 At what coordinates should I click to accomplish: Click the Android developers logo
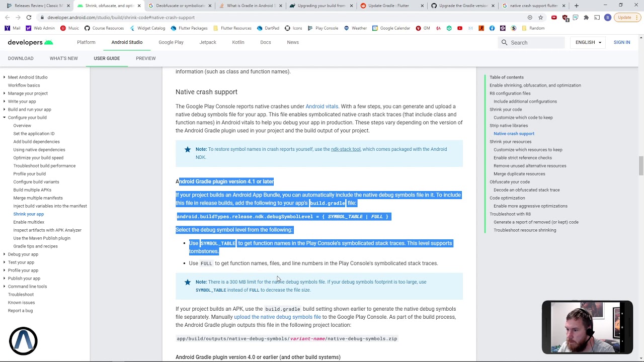(x=30, y=42)
